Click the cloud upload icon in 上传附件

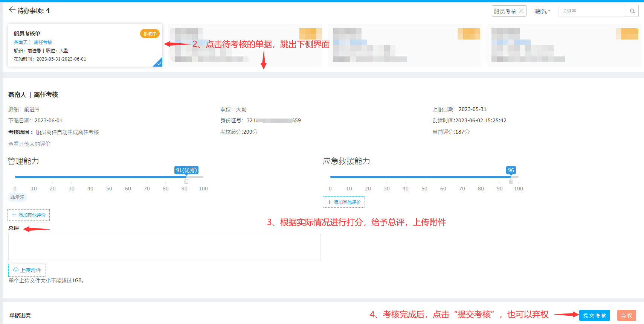pyautogui.click(x=16, y=270)
